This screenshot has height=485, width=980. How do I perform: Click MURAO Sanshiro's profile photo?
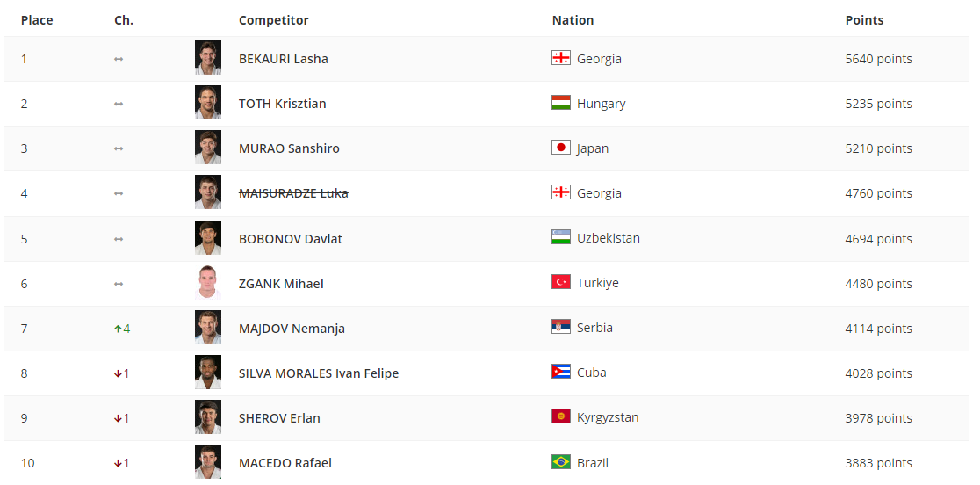tap(208, 148)
